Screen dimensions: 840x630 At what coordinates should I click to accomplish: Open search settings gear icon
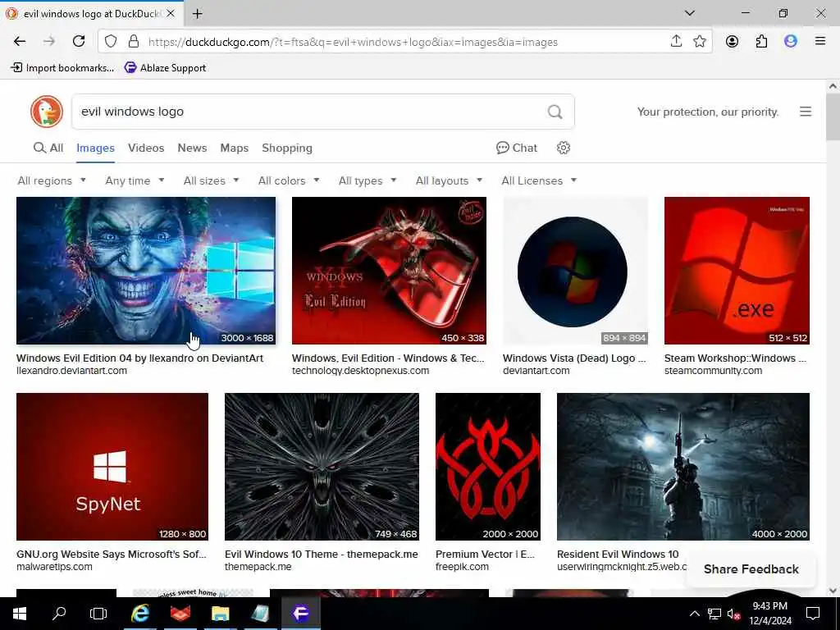point(563,148)
